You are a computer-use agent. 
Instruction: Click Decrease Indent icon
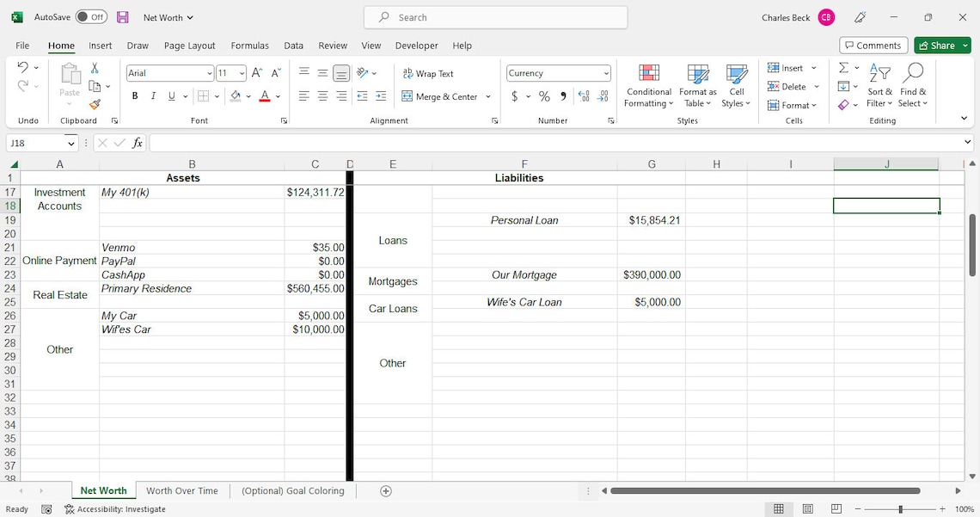click(363, 96)
